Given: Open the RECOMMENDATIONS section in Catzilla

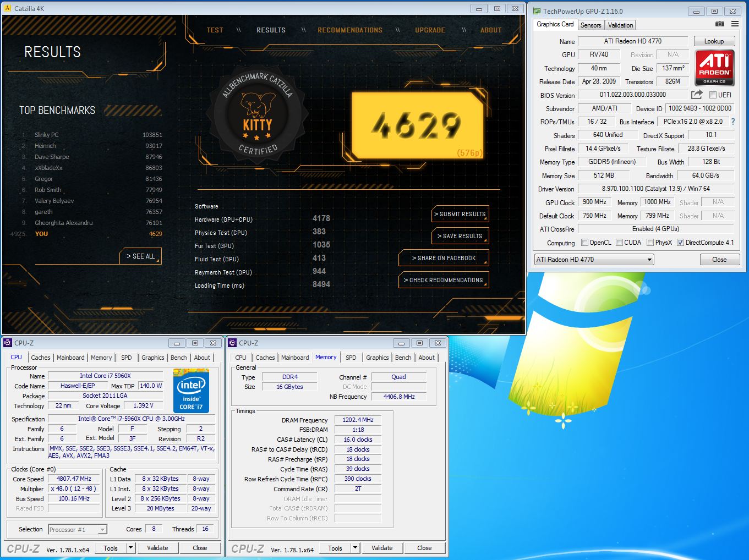Looking at the screenshot, I should (x=350, y=30).
